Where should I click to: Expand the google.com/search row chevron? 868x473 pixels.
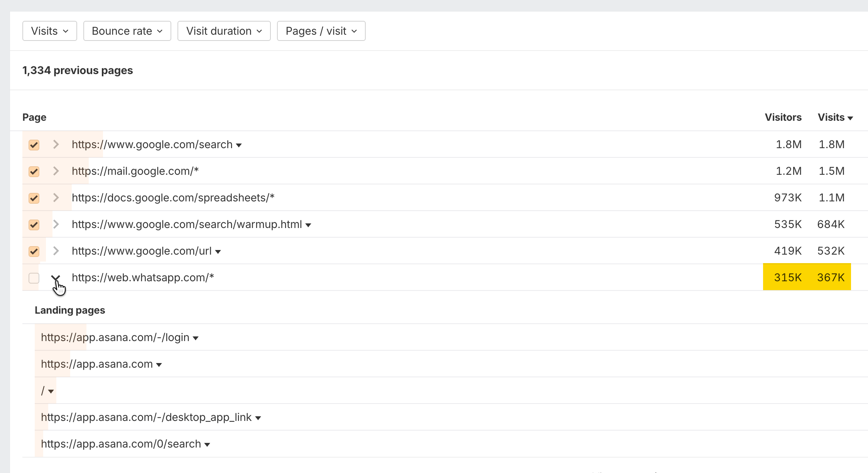(56, 145)
